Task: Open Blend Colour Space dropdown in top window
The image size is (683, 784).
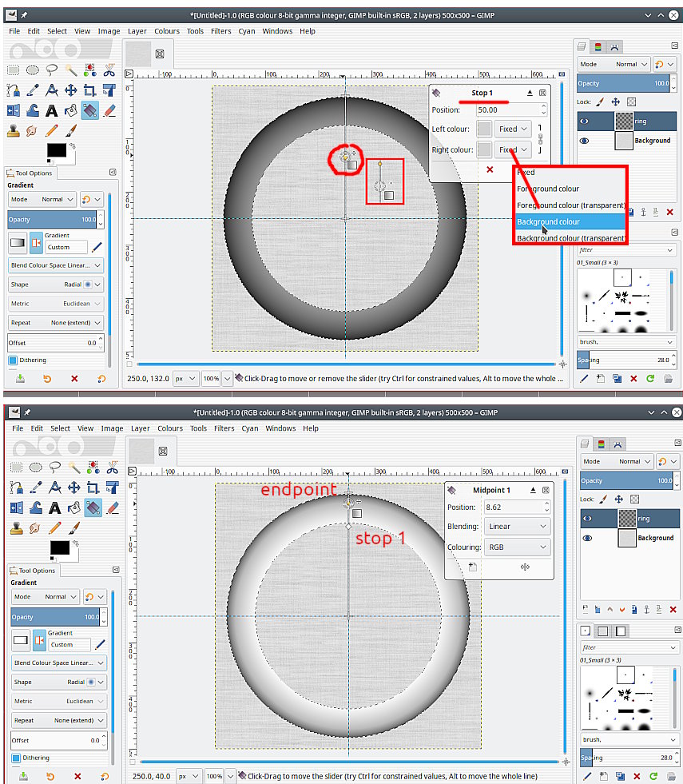Action: tap(55, 265)
